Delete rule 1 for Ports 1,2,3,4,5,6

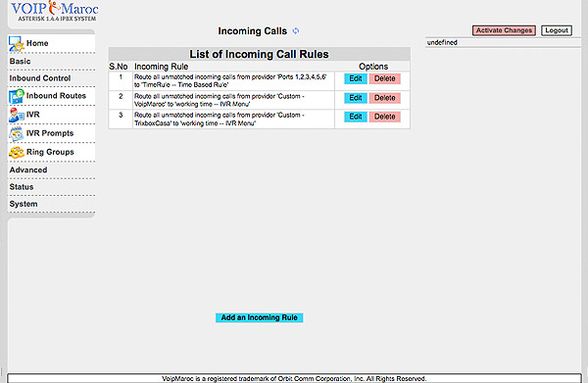[x=385, y=78]
